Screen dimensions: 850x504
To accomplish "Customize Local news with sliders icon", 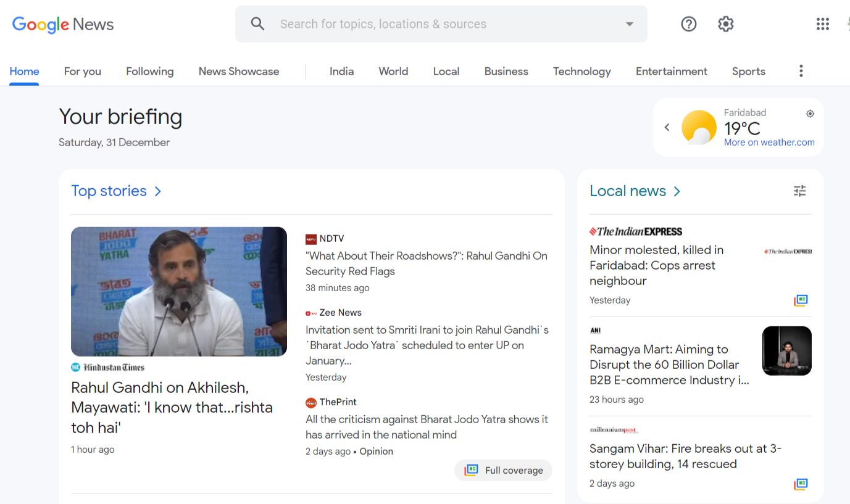I will click(799, 191).
